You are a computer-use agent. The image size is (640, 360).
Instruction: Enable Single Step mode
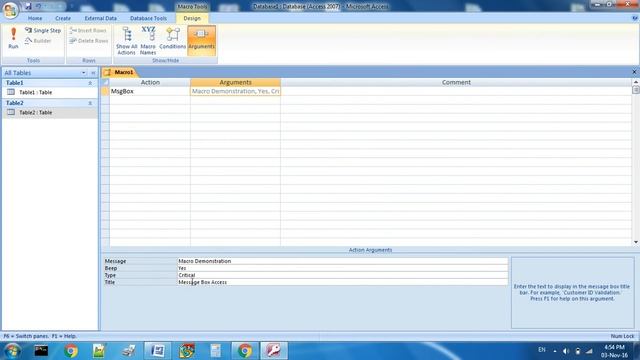[x=43, y=31]
